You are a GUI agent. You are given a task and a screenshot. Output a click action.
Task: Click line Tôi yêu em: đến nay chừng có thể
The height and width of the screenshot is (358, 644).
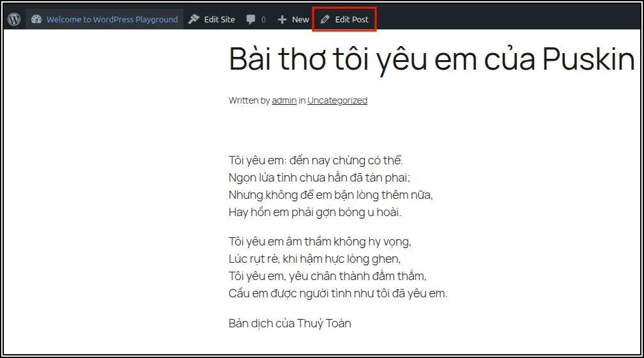point(316,160)
